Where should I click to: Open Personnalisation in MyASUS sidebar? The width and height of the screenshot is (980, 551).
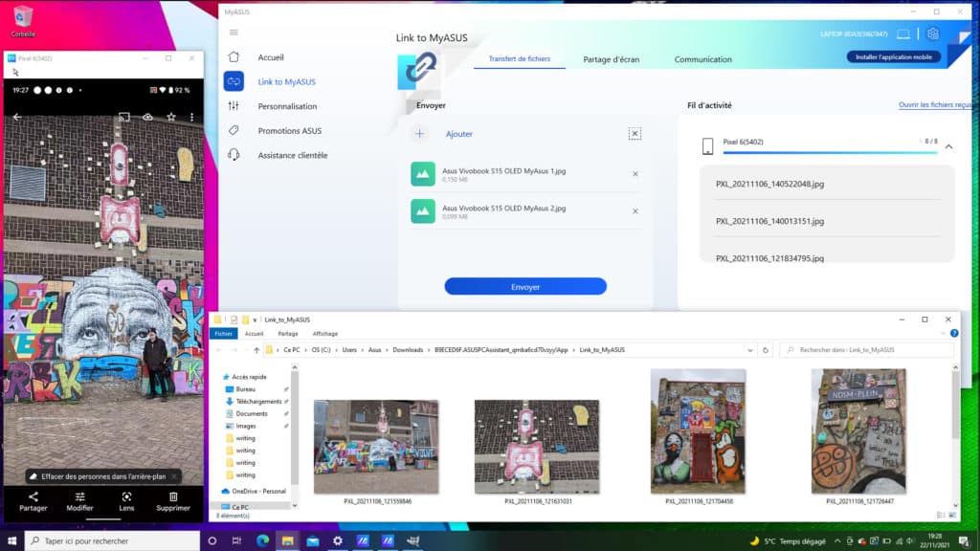point(287,106)
